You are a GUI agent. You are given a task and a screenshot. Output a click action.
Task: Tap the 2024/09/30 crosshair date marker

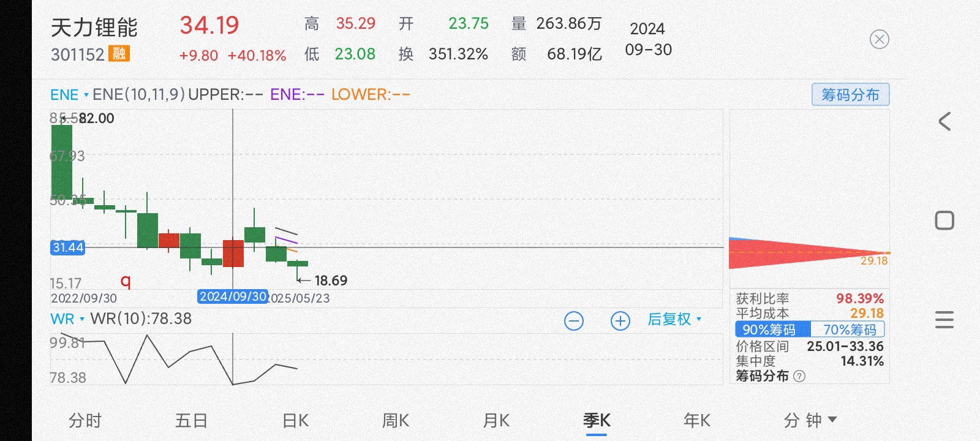click(x=233, y=296)
